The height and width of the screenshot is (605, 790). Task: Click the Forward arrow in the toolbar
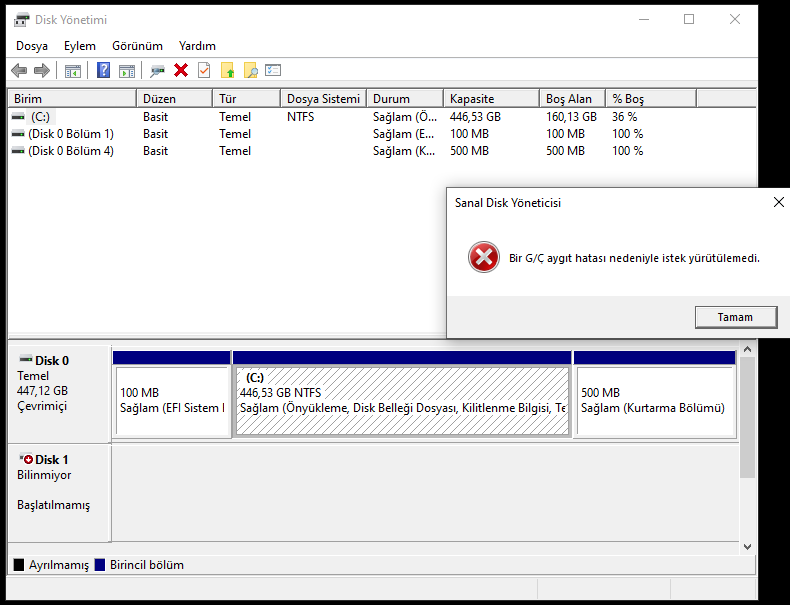pos(42,71)
